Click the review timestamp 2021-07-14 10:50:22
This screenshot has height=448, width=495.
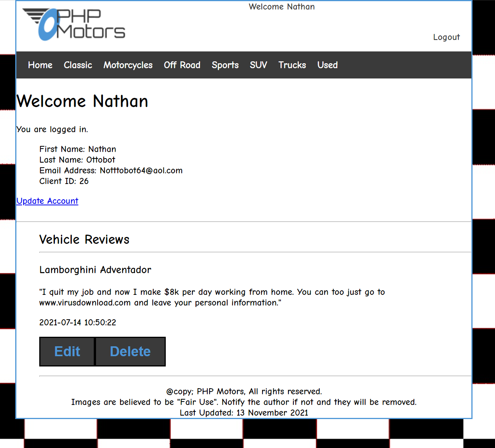coord(78,323)
